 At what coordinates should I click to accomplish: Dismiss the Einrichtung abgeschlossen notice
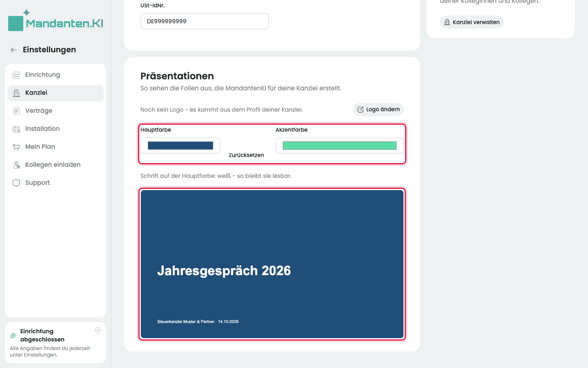[98, 330]
